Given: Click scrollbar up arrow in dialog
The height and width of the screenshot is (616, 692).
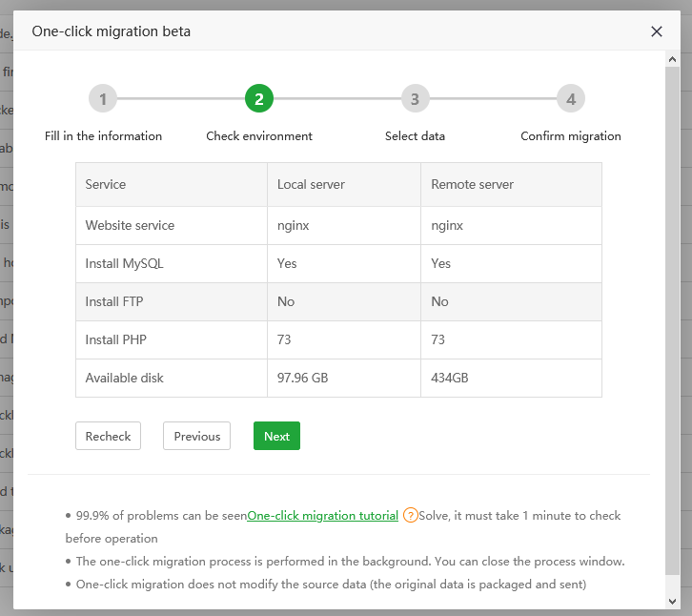Looking at the screenshot, I should (x=673, y=59).
